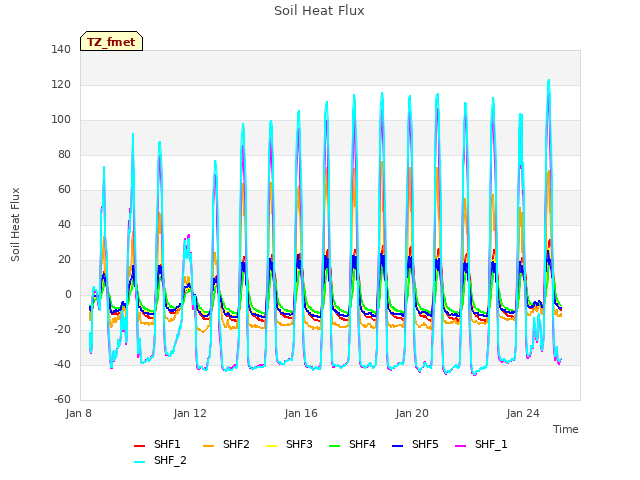Click the Jan 20 x-axis tick label
This screenshot has width=640, height=480.
pos(412,413)
